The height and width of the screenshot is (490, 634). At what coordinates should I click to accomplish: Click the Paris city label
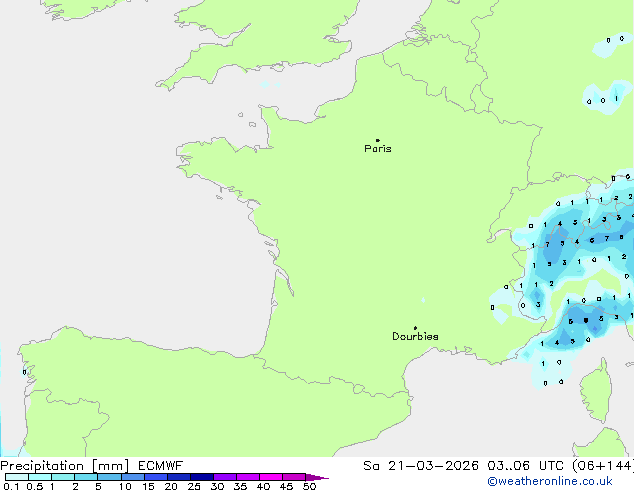pyautogui.click(x=378, y=148)
